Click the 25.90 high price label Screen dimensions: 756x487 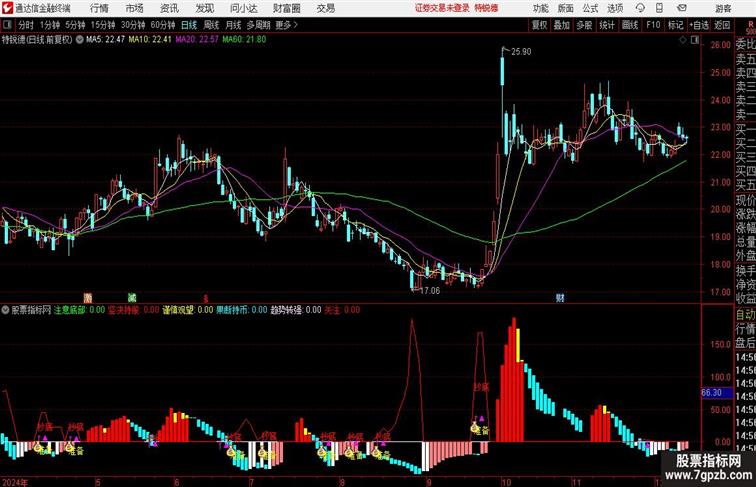click(521, 52)
